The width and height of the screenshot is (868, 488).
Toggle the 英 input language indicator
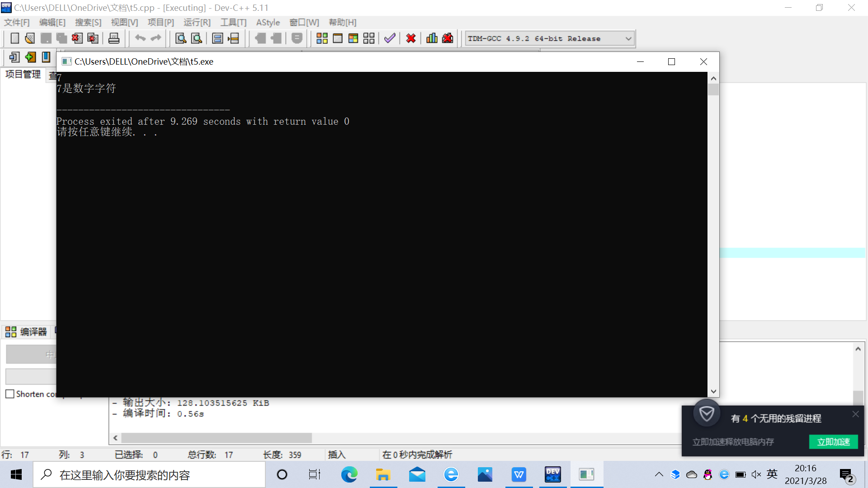(x=772, y=474)
